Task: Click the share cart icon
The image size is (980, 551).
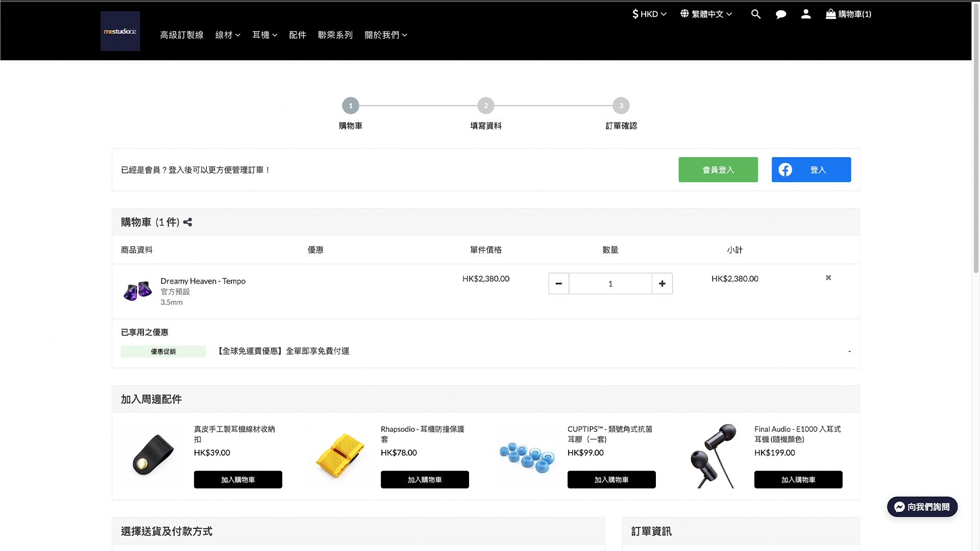Action: 187,222
